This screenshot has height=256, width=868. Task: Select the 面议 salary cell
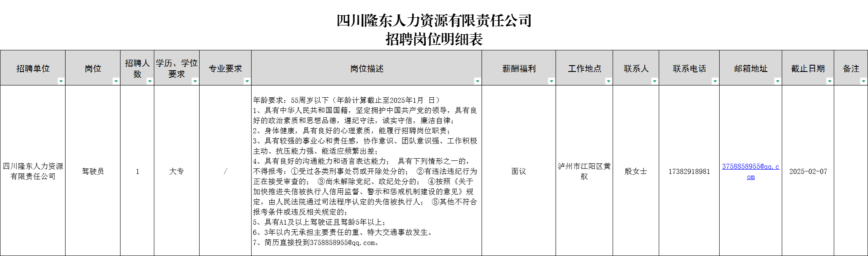click(518, 171)
